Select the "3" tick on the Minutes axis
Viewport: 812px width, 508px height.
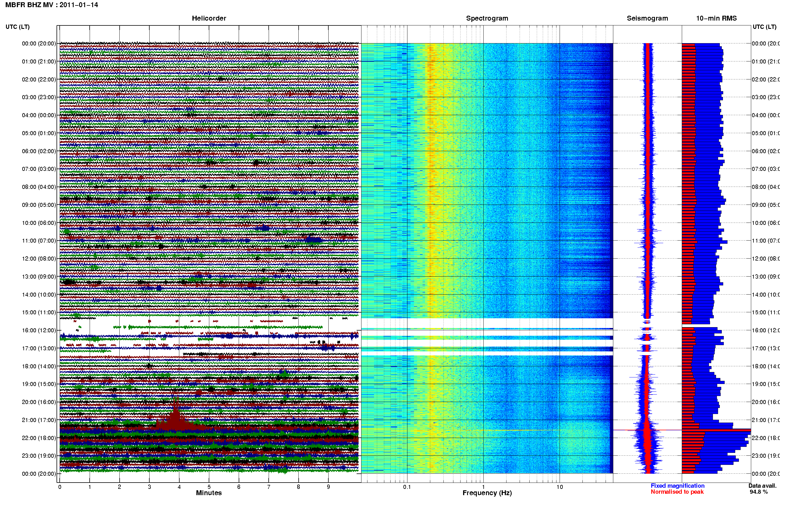(149, 487)
